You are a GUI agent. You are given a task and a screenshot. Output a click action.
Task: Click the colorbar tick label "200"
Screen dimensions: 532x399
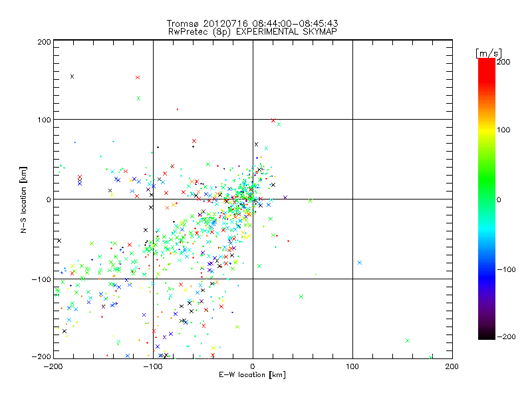[503, 62]
